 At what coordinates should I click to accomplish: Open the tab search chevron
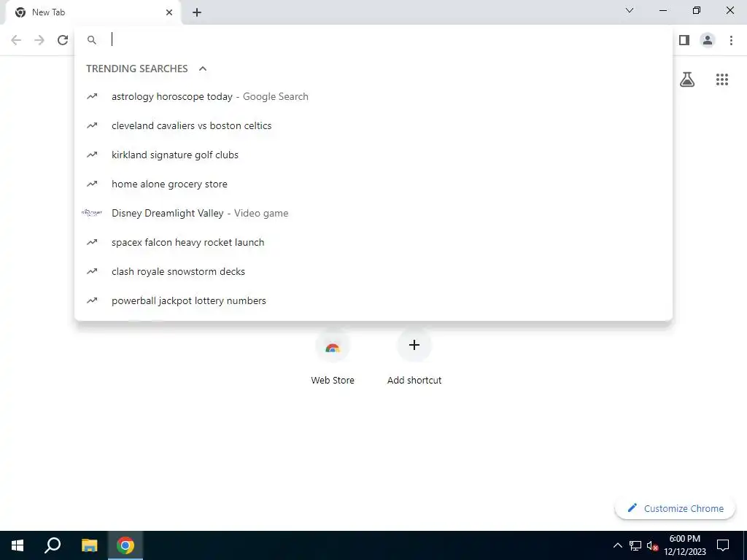coord(630,10)
